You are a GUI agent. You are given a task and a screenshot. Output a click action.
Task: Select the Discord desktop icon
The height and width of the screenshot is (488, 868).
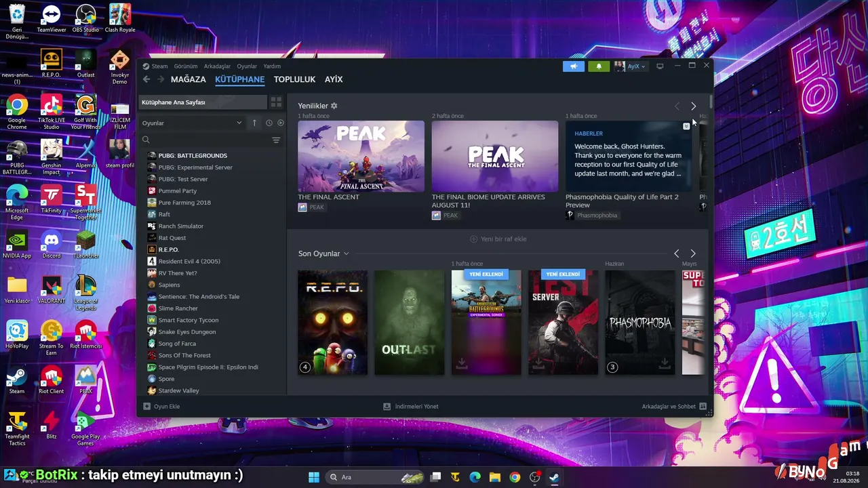(x=52, y=245)
